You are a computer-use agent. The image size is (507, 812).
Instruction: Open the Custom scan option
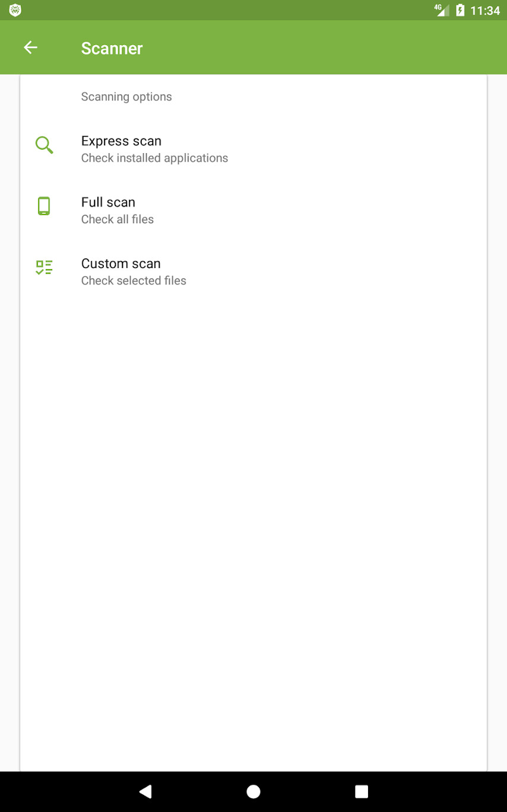click(121, 264)
